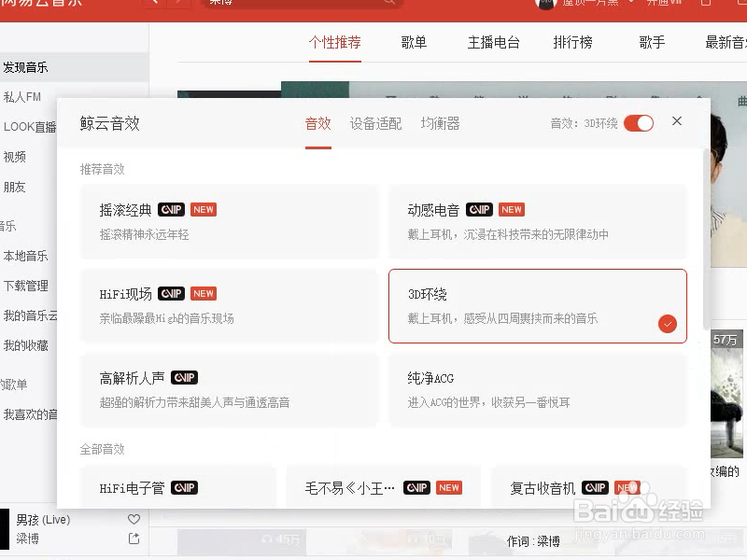Open 发现音乐 in the sidebar

pos(74,67)
